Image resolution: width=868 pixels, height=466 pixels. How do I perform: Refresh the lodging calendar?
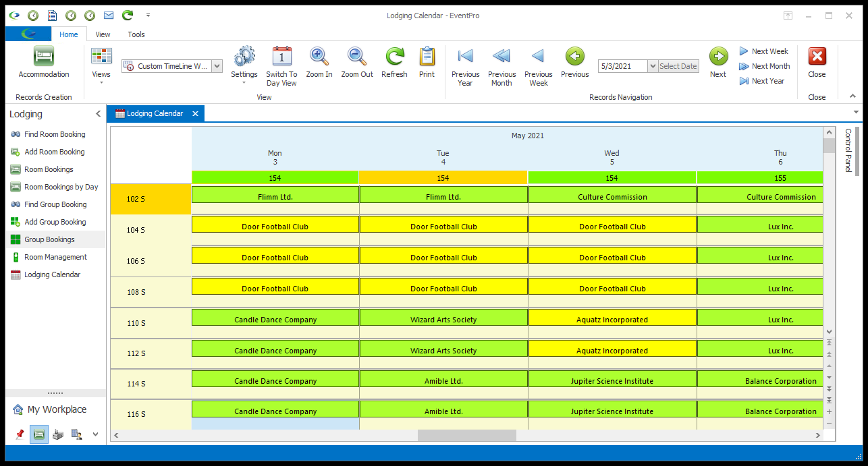[x=394, y=63]
